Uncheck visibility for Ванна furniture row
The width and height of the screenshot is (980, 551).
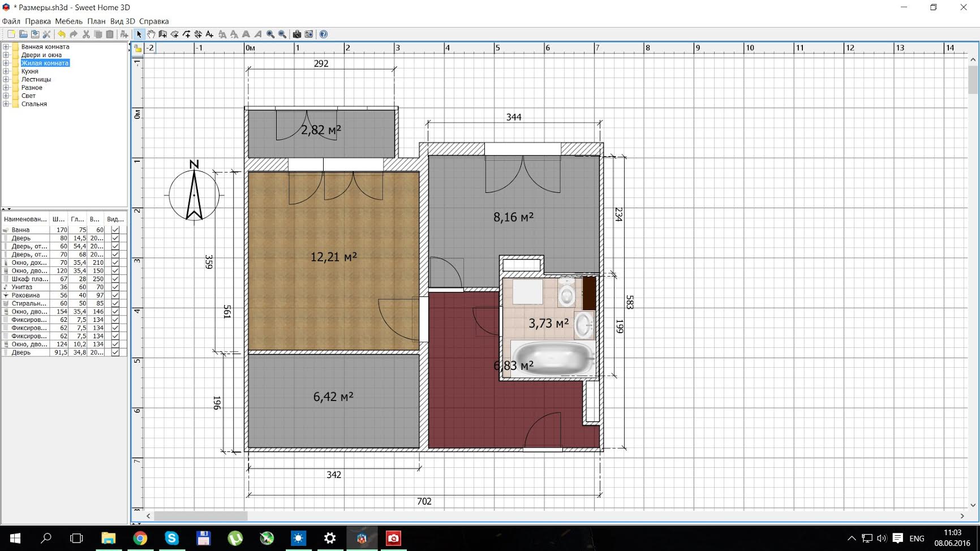115,230
